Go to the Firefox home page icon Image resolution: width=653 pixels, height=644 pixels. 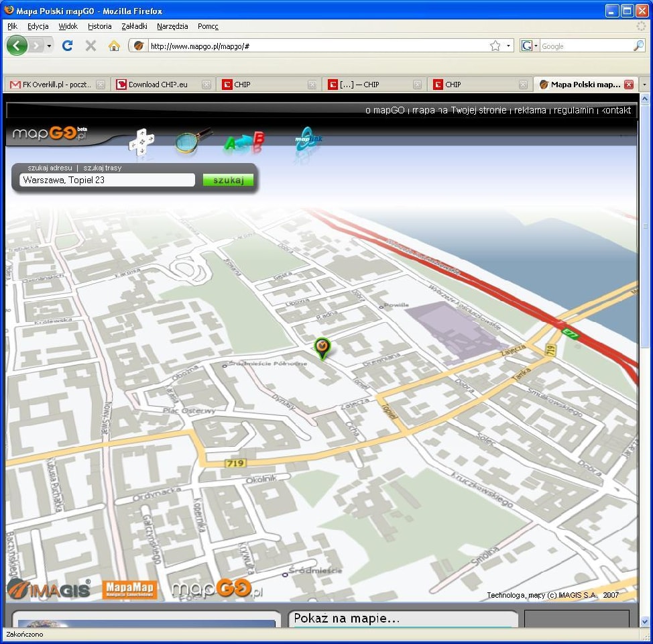114,46
